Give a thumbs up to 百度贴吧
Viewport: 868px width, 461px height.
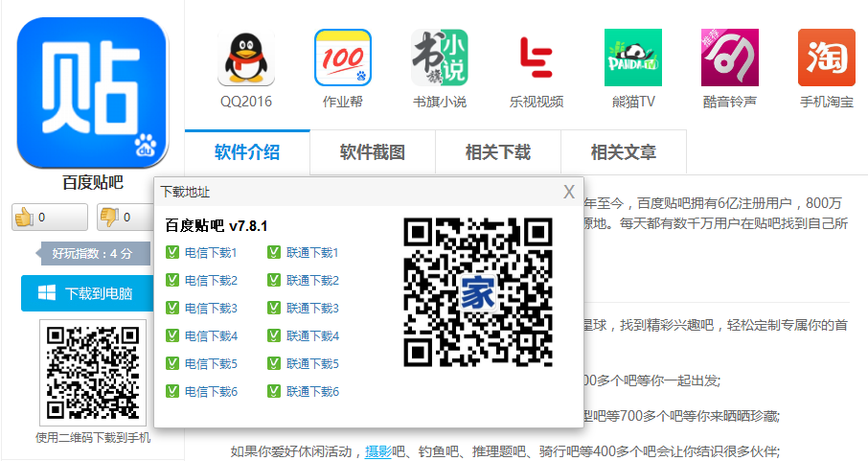coord(50,217)
